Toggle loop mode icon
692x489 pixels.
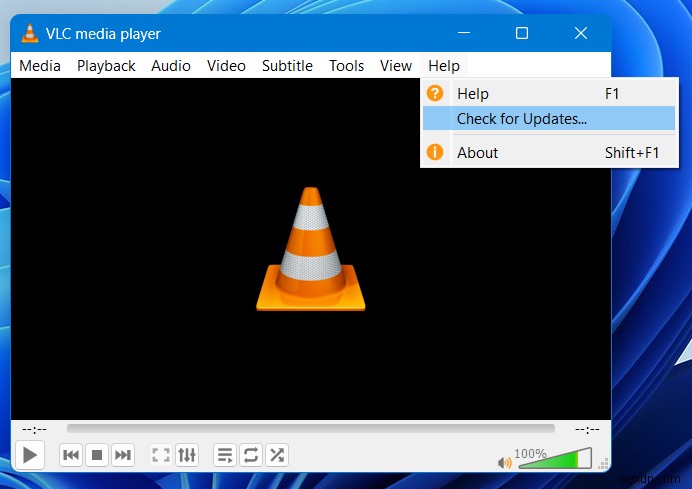(x=251, y=455)
